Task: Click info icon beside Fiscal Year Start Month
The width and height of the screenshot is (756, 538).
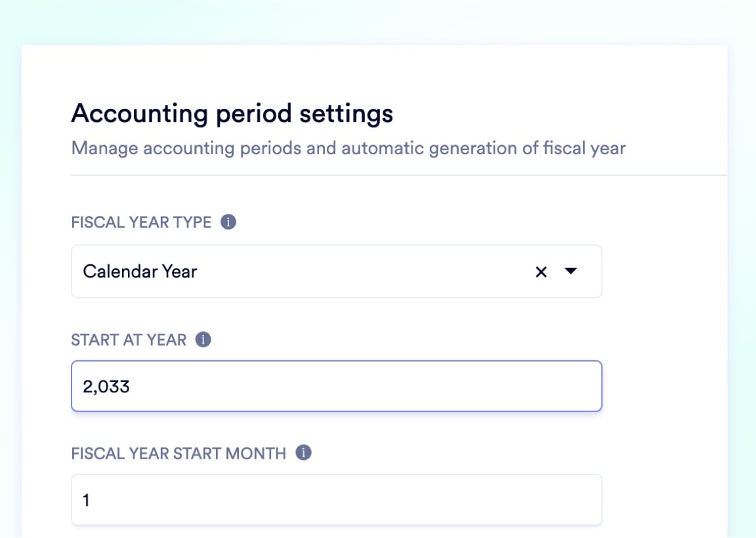Action: [x=303, y=453]
